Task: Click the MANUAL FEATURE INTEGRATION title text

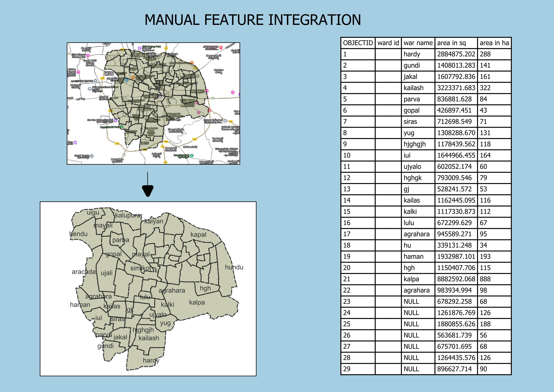Action: point(253,20)
